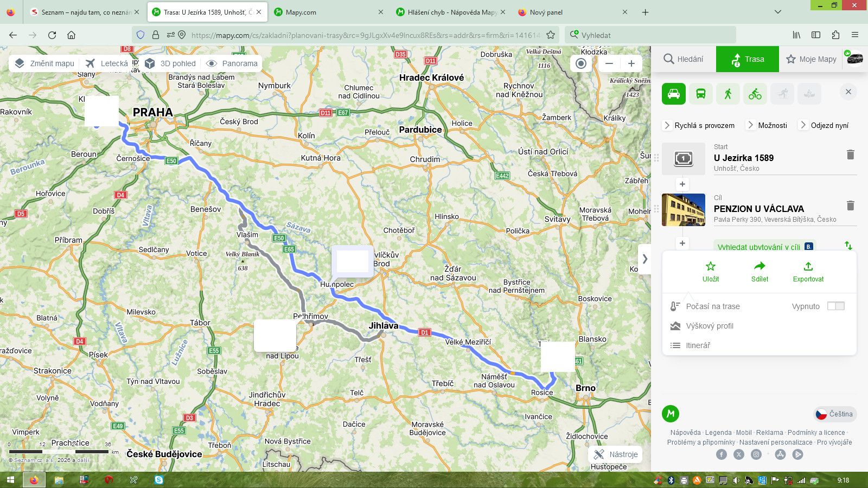
Task: Switch to Moje Mapy tab
Action: click(811, 59)
